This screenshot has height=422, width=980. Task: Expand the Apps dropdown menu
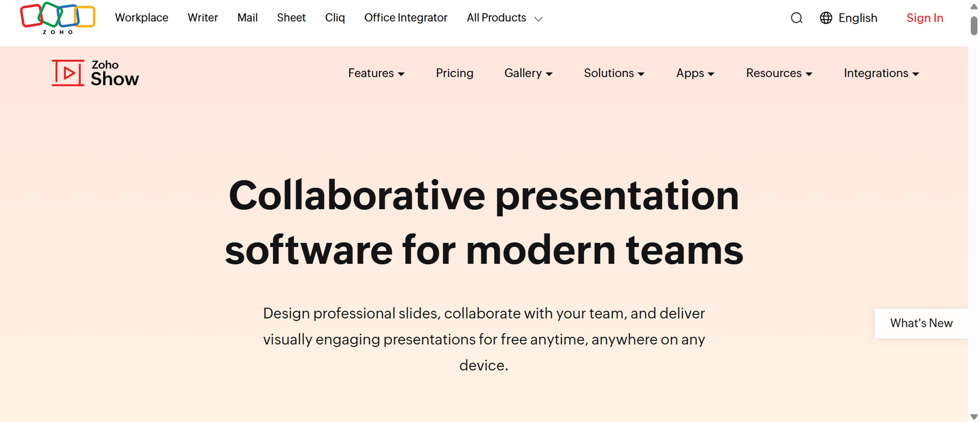coord(696,73)
